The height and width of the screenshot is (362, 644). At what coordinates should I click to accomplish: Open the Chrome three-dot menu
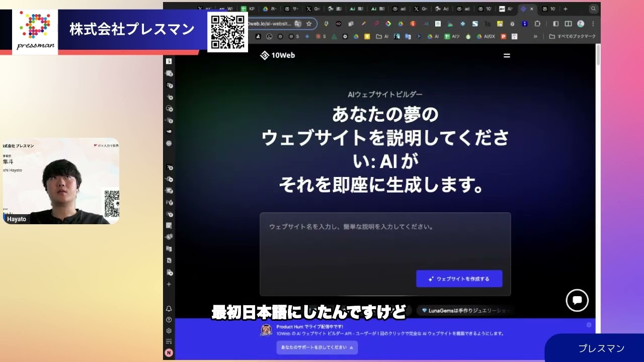[593, 24]
